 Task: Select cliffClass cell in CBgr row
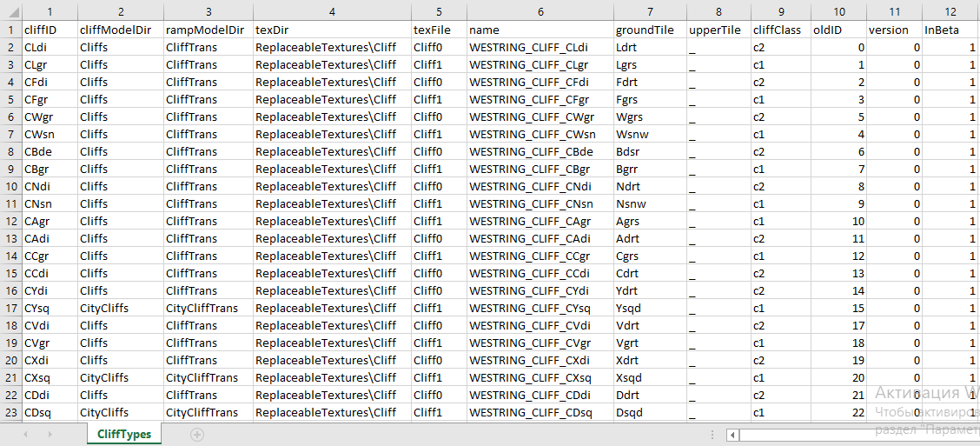[780, 169]
